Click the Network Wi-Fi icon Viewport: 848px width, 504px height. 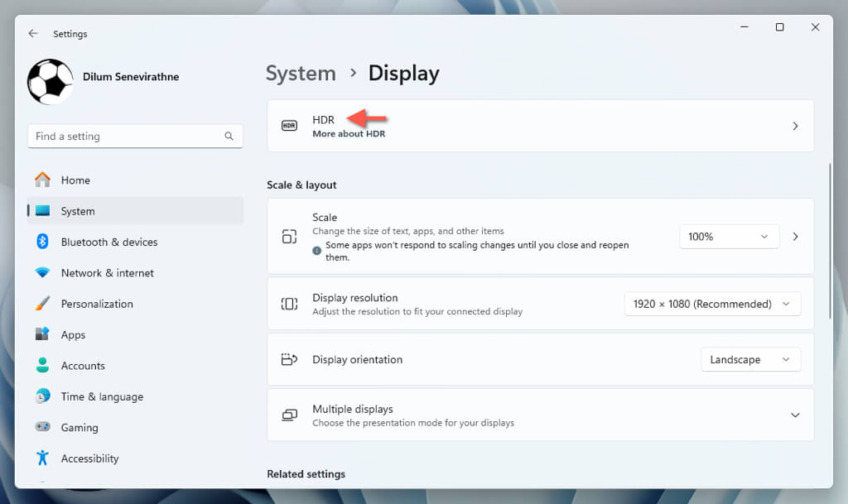click(x=43, y=272)
